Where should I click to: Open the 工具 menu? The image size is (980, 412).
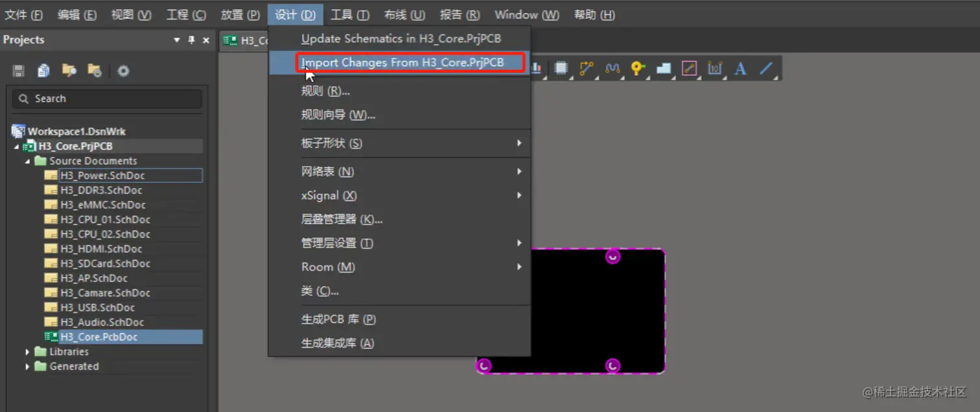click(x=349, y=14)
